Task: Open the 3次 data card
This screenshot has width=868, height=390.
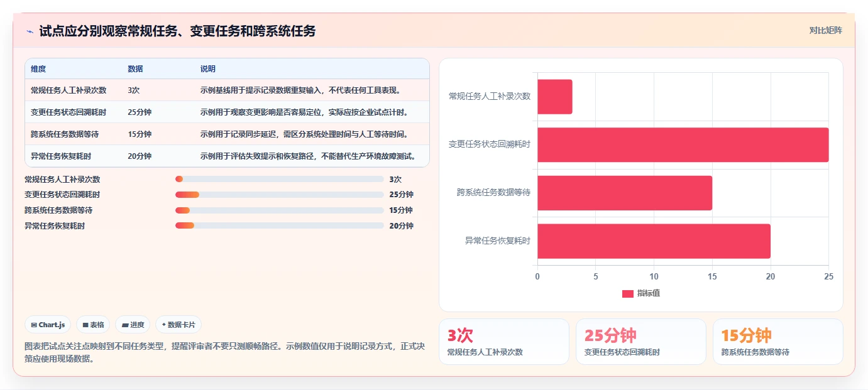Action: click(x=504, y=342)
